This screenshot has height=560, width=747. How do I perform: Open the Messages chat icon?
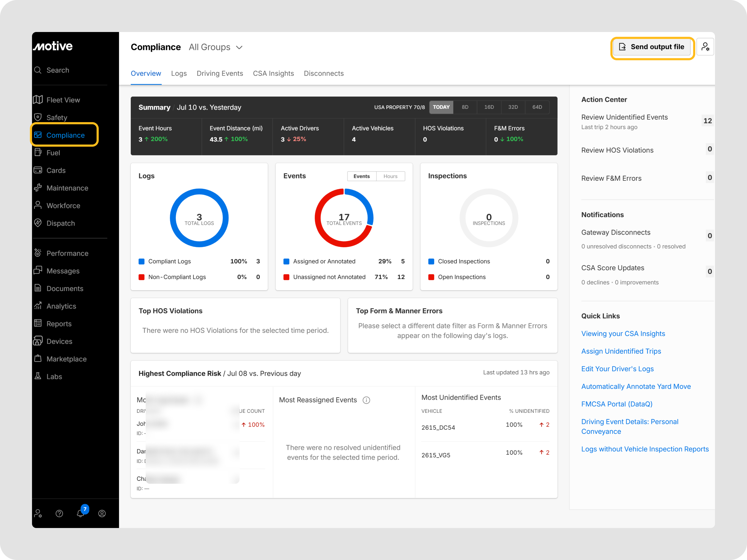click(38, 270)
